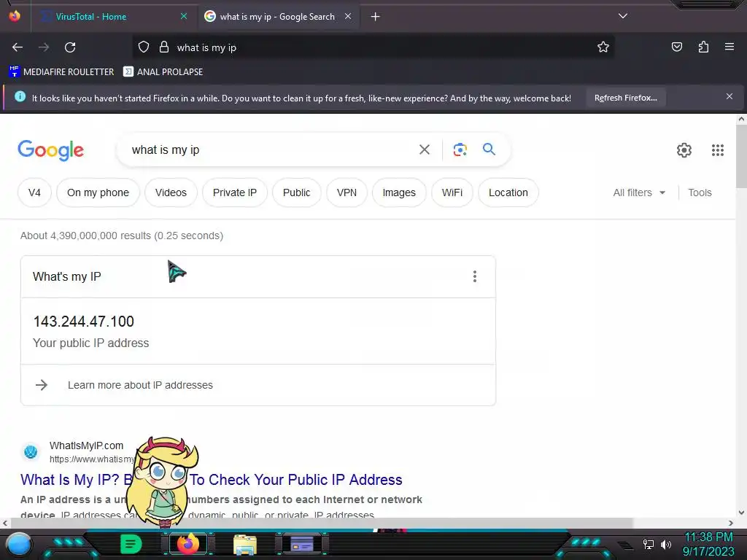Click the site padlock icon
The height and width of the screenshot is (560, 747).
point(164,47)
